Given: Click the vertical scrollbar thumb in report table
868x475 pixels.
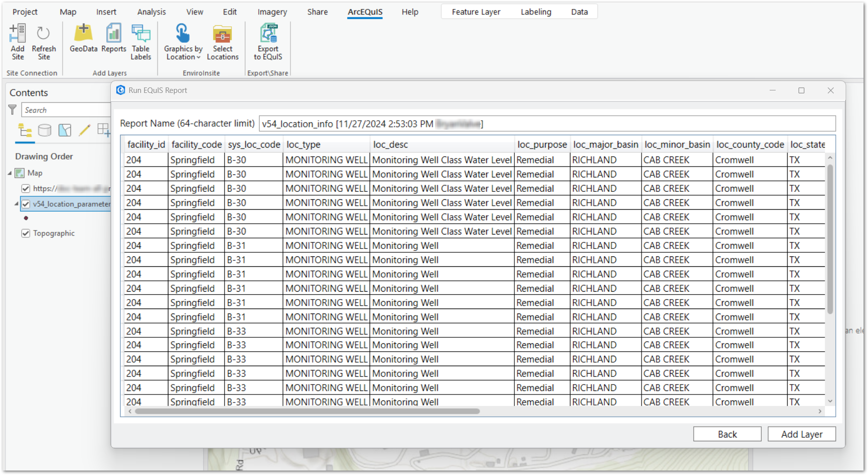Looking at the screenshot, I should [x=830, y=238].
